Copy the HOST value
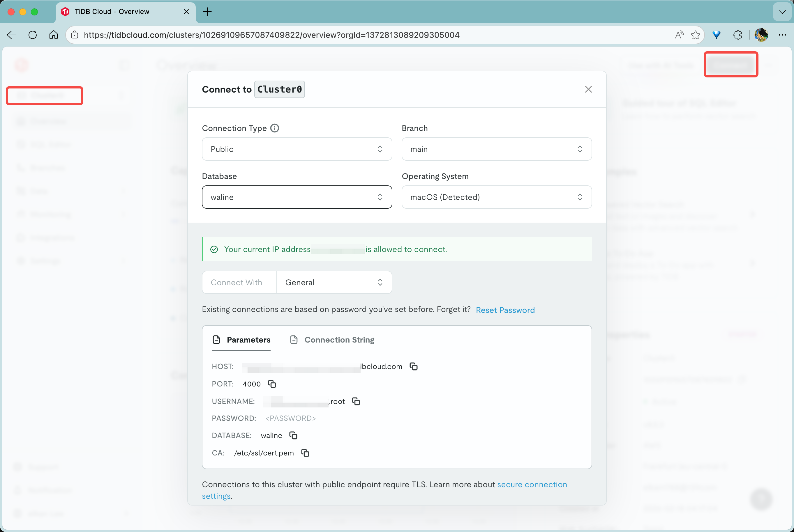The height and width of the screenshot is (532, 794). (413, 366)
